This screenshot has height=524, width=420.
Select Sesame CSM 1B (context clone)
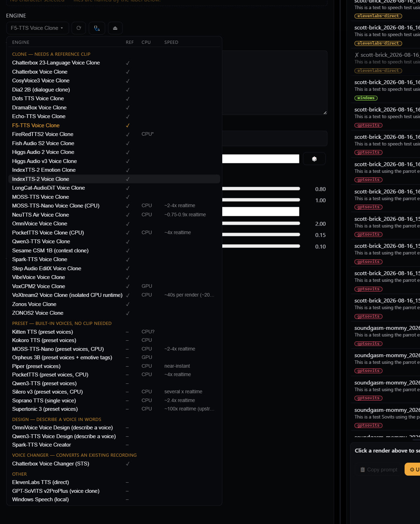pos(114,251)
